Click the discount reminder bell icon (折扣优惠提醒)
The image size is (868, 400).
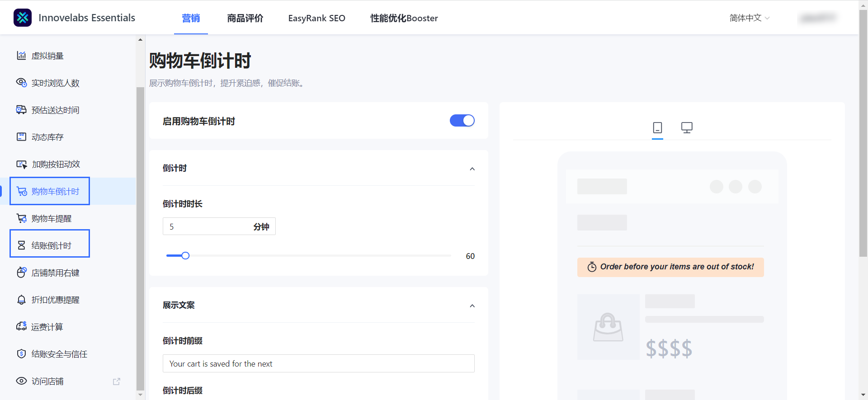coord(21,300)
